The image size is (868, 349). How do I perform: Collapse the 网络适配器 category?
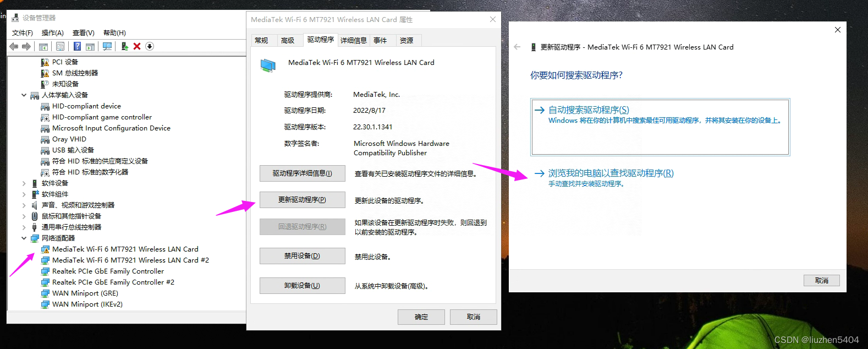click(x=24, y=238)
